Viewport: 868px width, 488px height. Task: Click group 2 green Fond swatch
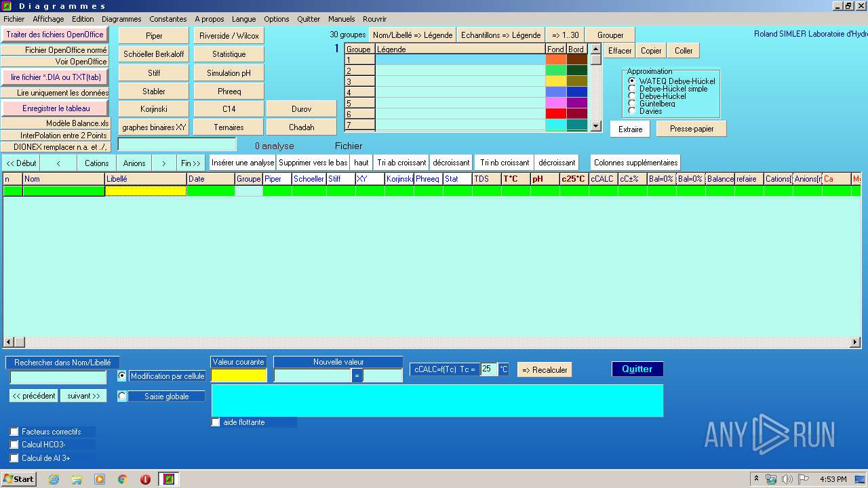[x=556, y=70]
